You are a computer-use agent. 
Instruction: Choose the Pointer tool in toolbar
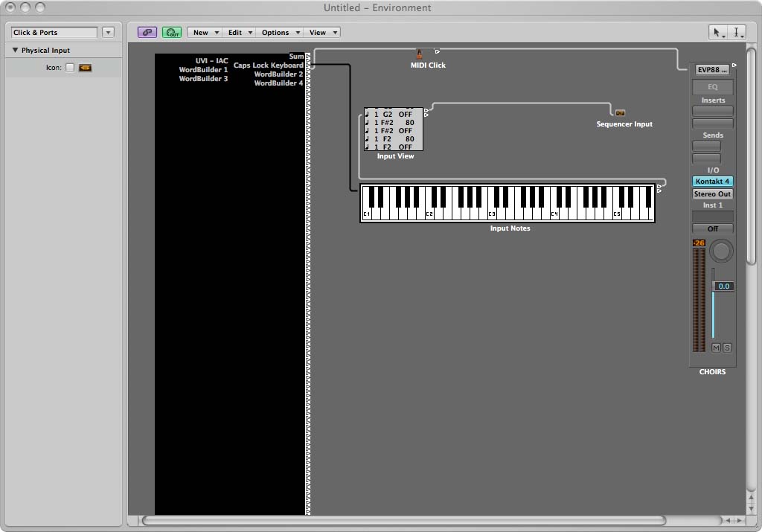tap(717, 33)
